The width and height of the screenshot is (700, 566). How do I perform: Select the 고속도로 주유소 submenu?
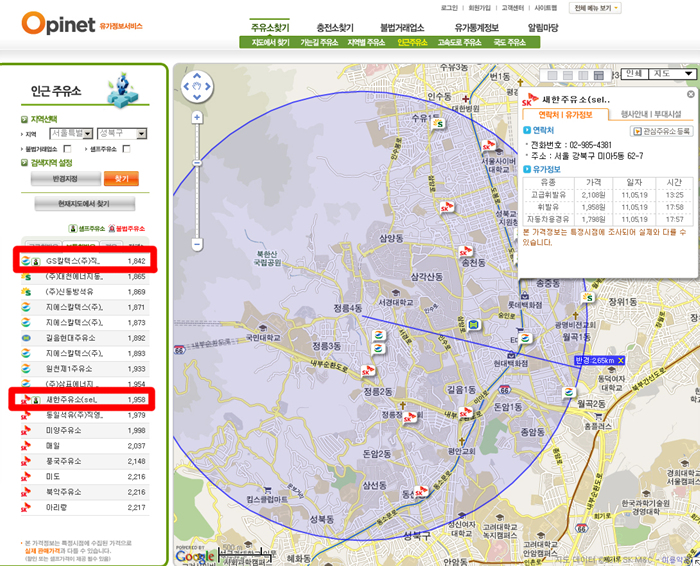click(459, 42)
